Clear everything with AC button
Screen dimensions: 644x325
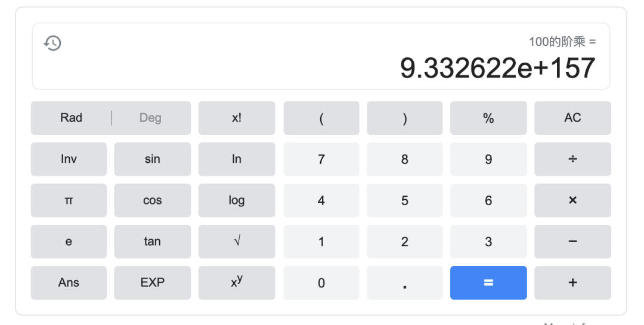[572, 118]
